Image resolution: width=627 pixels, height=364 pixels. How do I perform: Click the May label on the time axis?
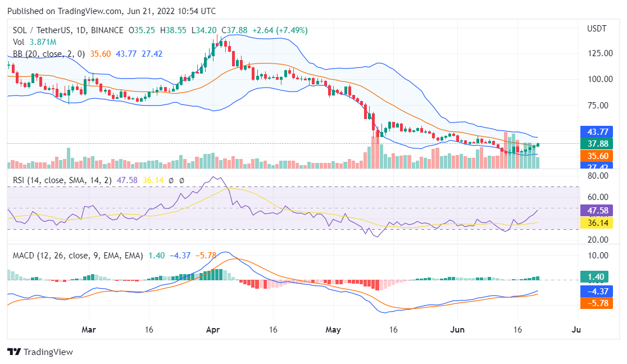pyautogui.click(x=334, y=329)
